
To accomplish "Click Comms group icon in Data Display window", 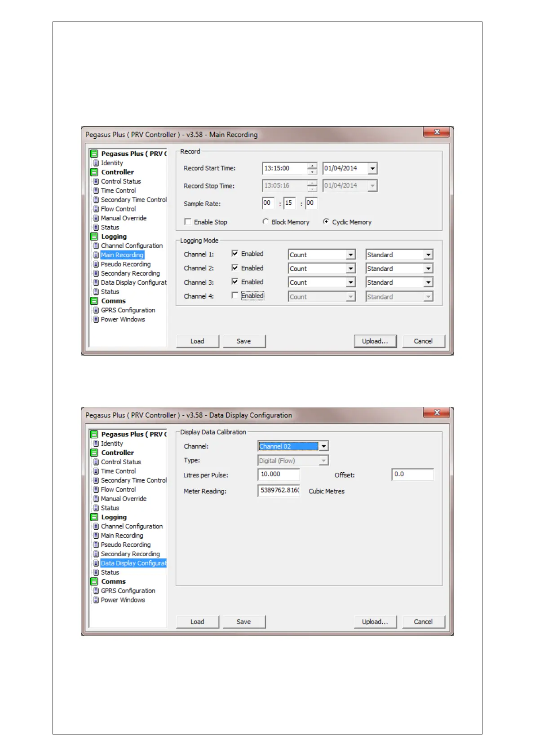I will (x=94, y=581).
